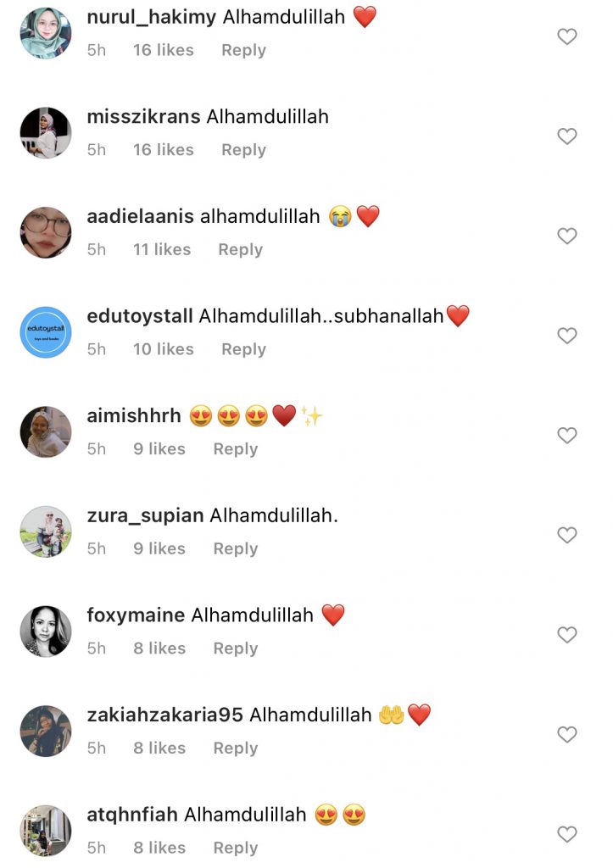
Task: Open aadielaanis profile avatar
Action: click(x=46, y=232)
